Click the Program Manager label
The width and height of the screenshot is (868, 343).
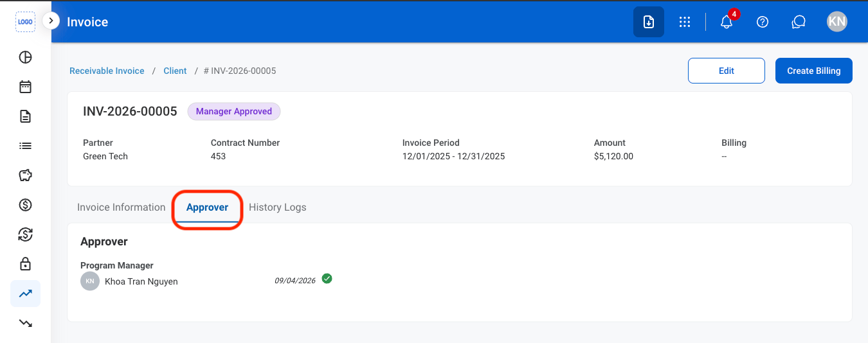pos(117,265)
